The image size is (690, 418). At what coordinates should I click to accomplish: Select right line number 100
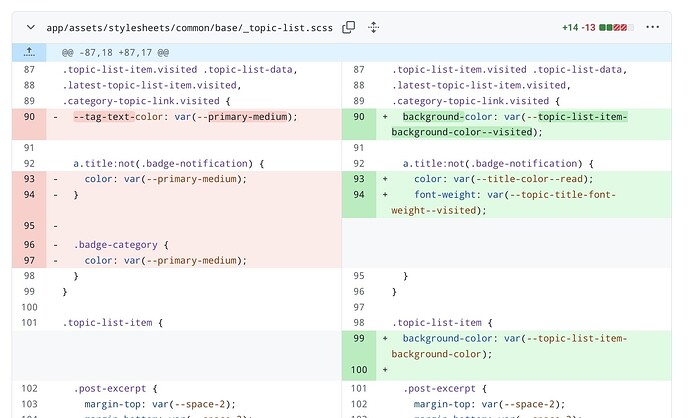(359, 370)
